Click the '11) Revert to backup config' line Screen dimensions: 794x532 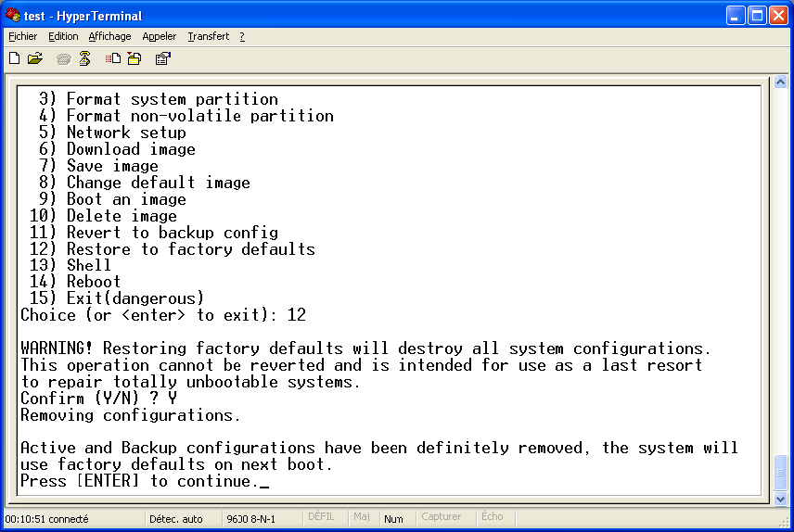[x=154, y=233]
